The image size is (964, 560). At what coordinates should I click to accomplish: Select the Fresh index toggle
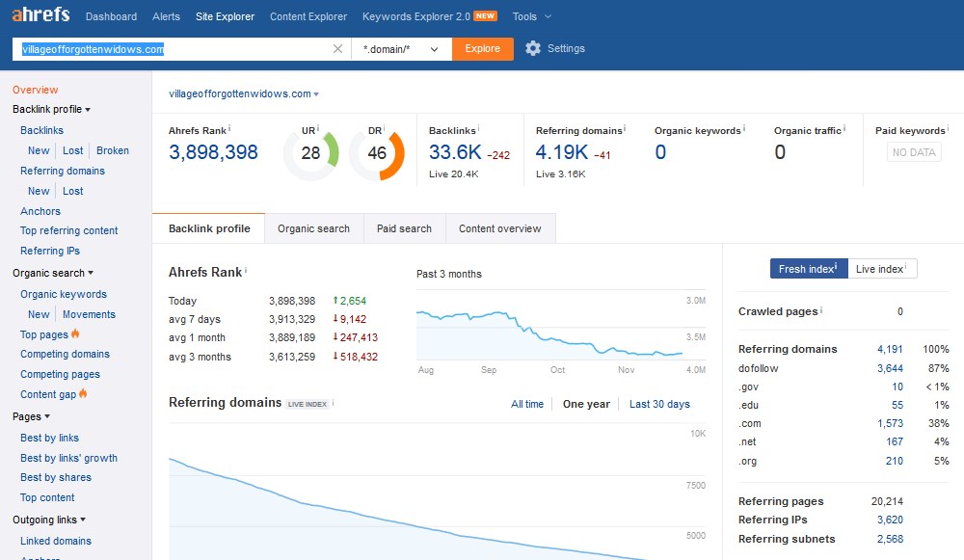(x=808, y=269)
